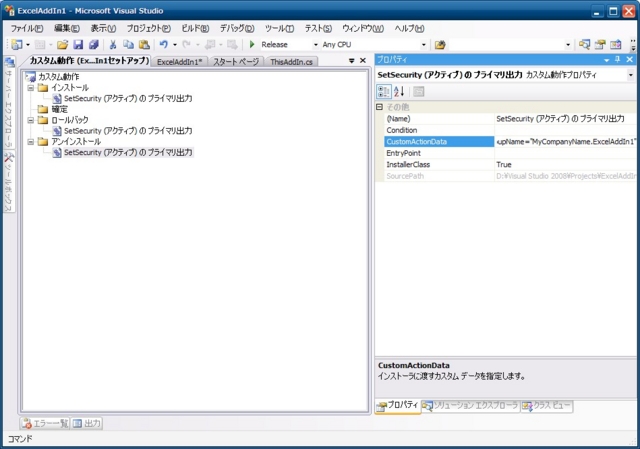This screenshot has height=449, width=640.
Task: Open the ヘルプ menu
Action: pos(409,28)
